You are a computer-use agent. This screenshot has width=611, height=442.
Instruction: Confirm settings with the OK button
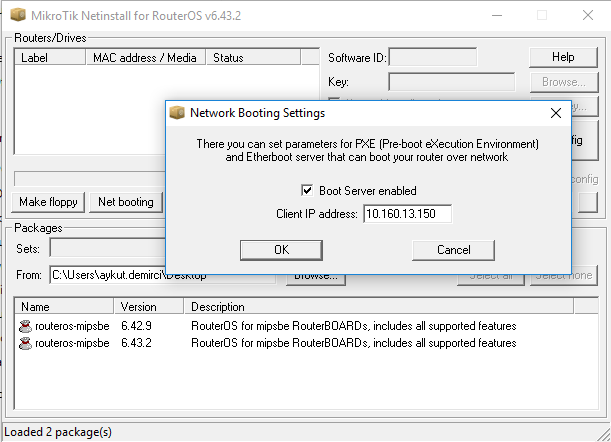coord(281,250)
